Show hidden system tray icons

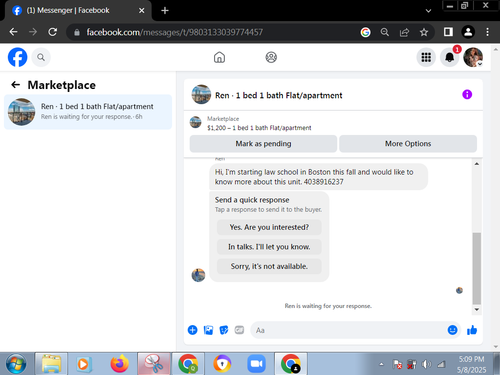point(381,364)
